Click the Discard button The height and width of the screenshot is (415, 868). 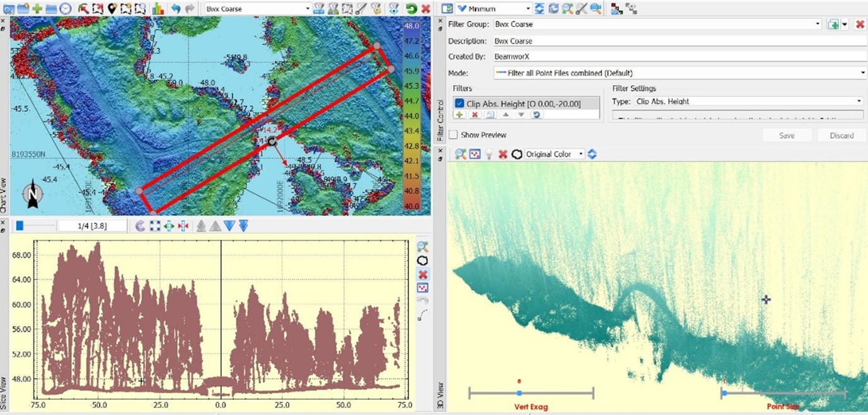pos(842,136)
